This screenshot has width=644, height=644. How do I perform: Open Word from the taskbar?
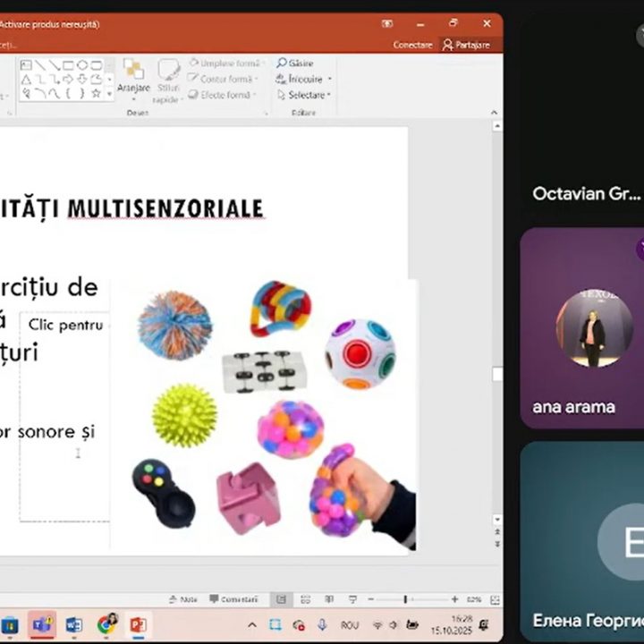tap(73, 624)
